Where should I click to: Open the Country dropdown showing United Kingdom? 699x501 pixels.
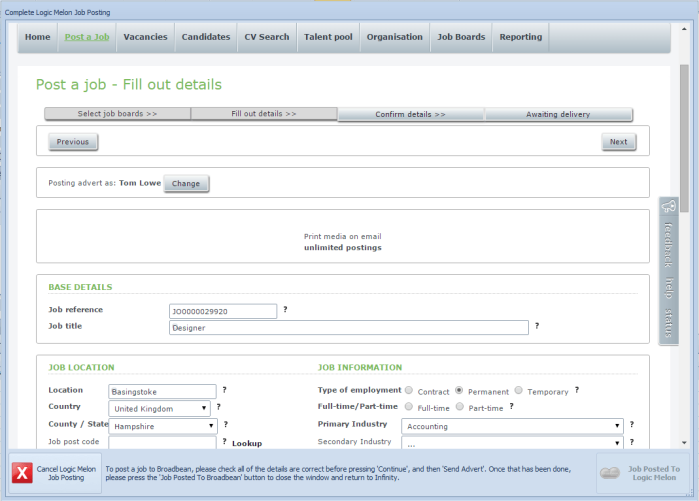161,408
